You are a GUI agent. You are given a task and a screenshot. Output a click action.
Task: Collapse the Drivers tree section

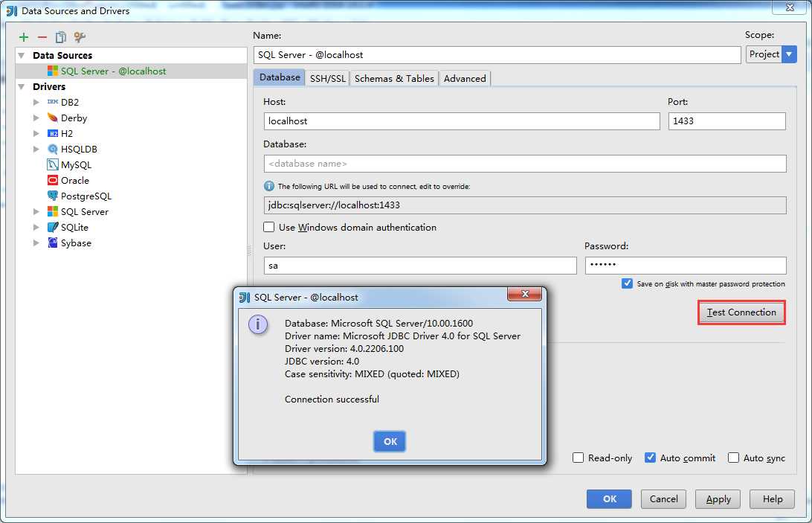tap(22, 86)
